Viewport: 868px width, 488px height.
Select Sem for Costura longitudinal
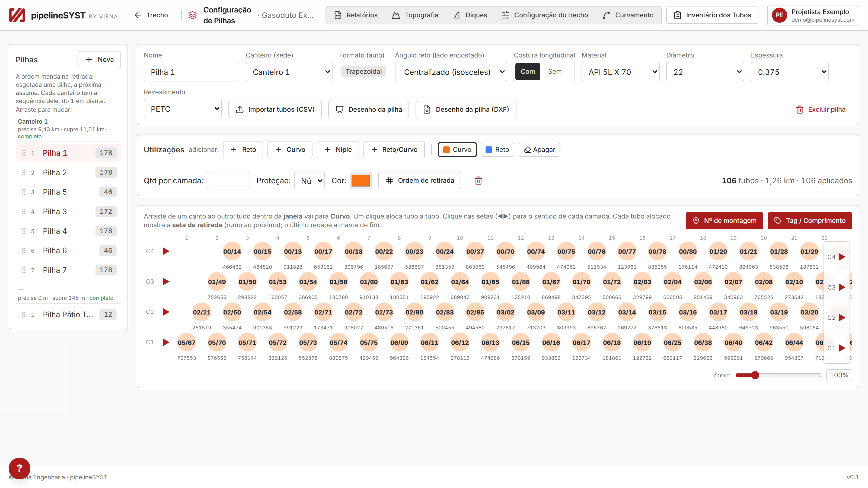pos(555,71)
